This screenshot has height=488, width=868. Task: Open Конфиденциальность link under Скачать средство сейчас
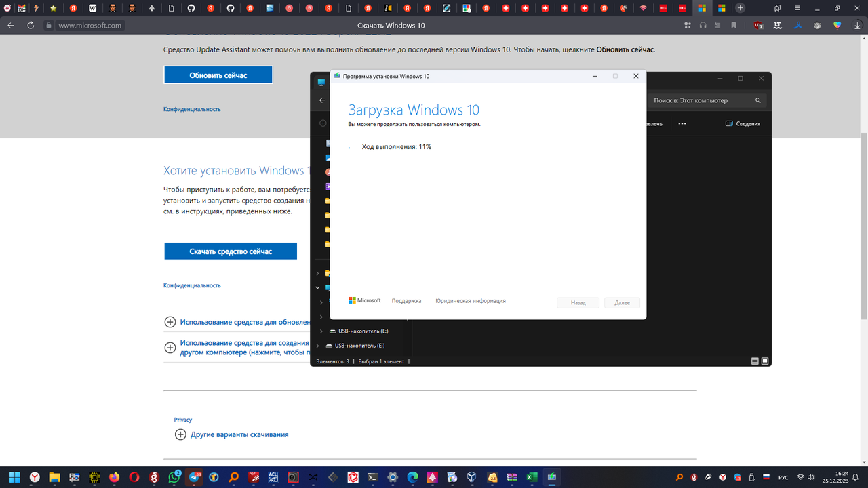pos(192,285)
